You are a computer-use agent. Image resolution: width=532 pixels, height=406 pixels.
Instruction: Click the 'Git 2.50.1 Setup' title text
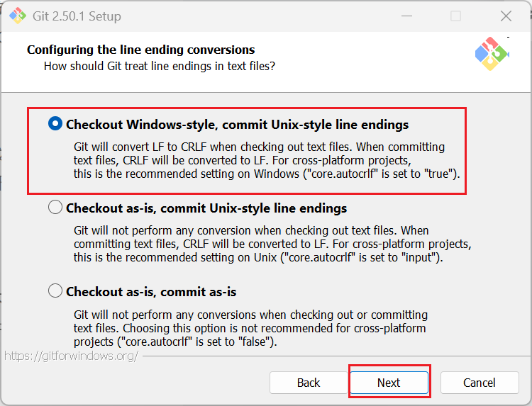click(77, 16)
